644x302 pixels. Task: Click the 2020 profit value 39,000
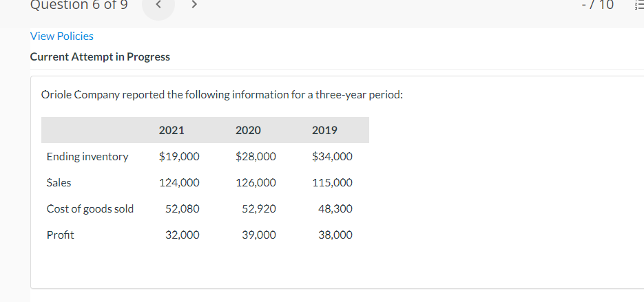coord(259,235)
